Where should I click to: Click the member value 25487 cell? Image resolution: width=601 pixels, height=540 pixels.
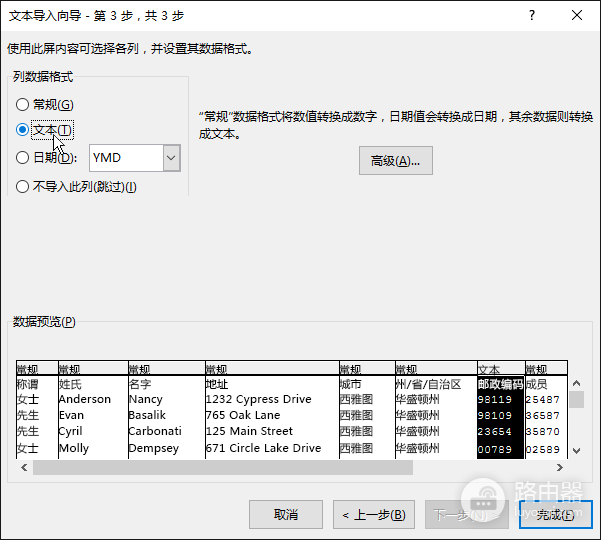[x=542, y=400]
